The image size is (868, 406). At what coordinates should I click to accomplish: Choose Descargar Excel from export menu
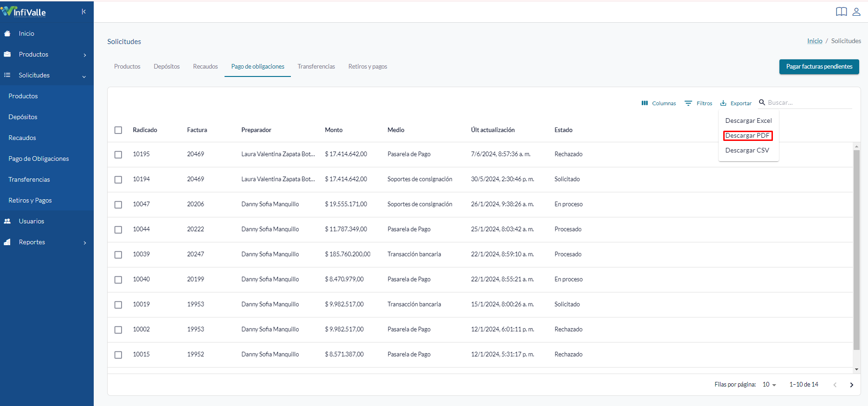point(748,121)
